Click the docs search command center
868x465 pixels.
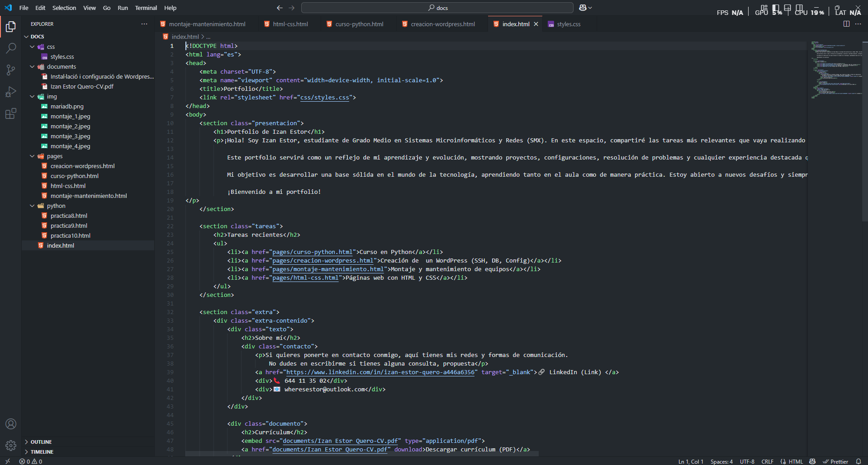point(437,8)
